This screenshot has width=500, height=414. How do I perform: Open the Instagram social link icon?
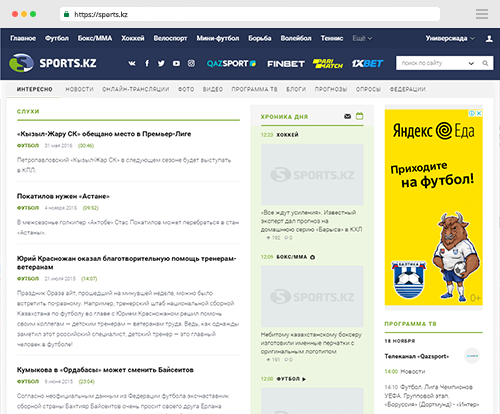tap(191, 63)
